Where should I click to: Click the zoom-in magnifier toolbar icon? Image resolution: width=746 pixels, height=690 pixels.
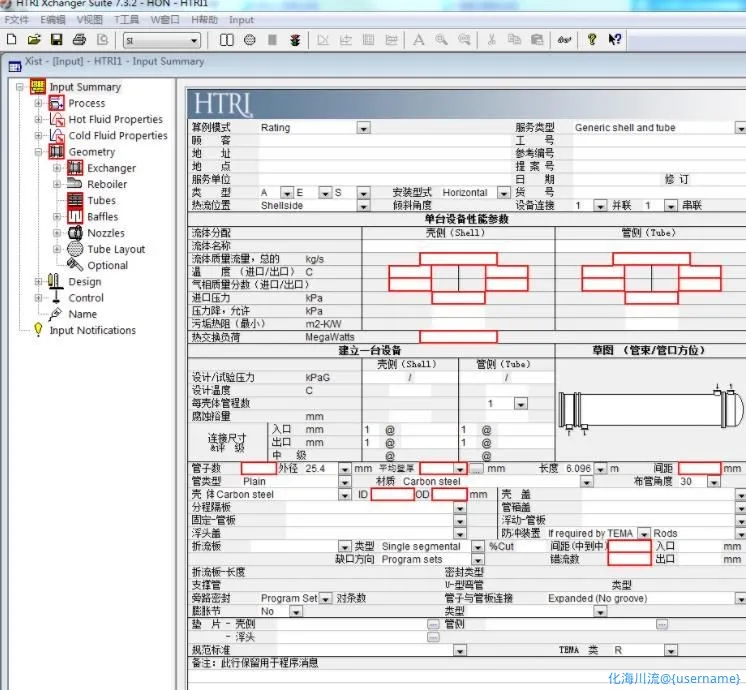click(x=442, y=40)
